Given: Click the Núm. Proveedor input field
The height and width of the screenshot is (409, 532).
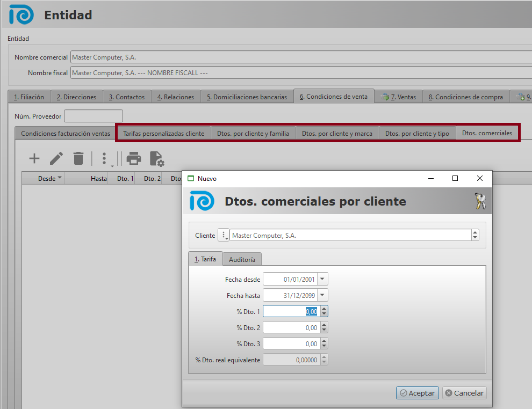Looking at the screenshot, I should (94, 116).
